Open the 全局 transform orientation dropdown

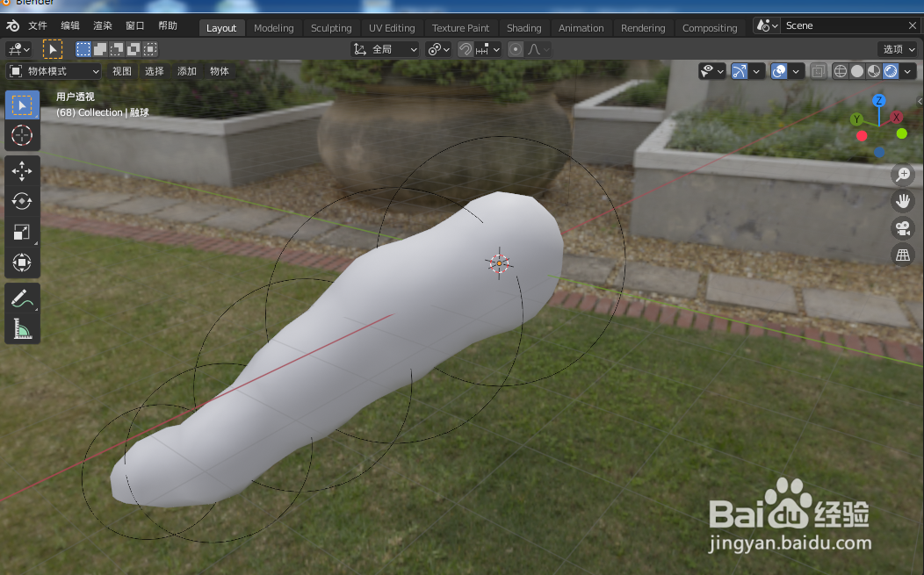384,48
